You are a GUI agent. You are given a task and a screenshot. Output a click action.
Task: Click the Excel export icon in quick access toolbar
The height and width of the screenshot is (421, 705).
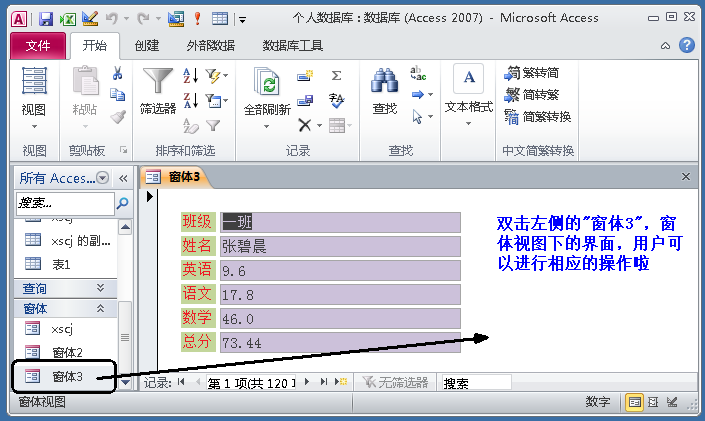click(x=68, y=19)
